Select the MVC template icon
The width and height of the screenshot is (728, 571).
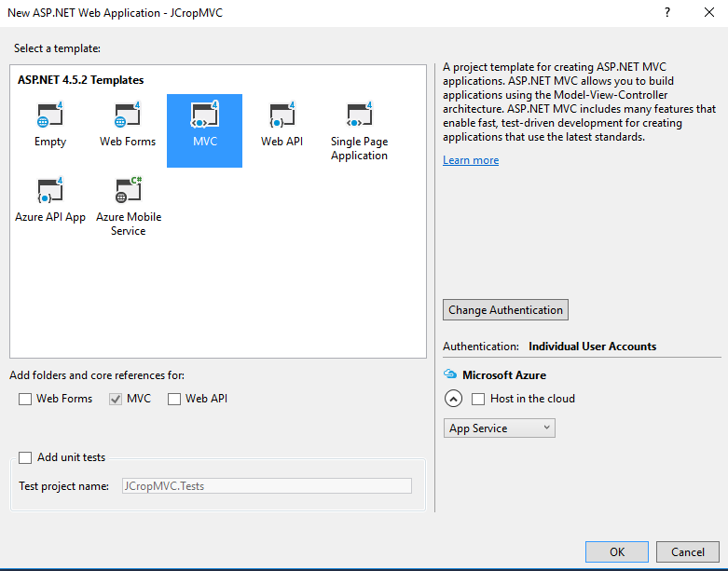(204, 115)
